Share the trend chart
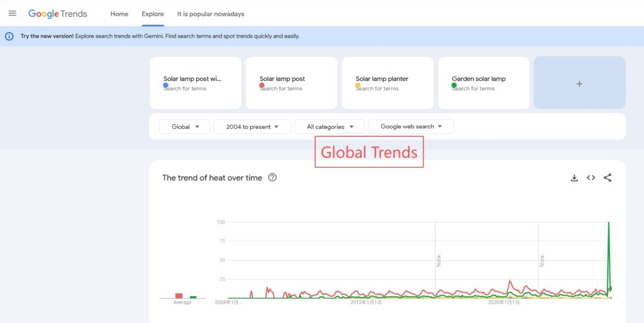Viewport: 644px width, 323px height. point(608,178)
